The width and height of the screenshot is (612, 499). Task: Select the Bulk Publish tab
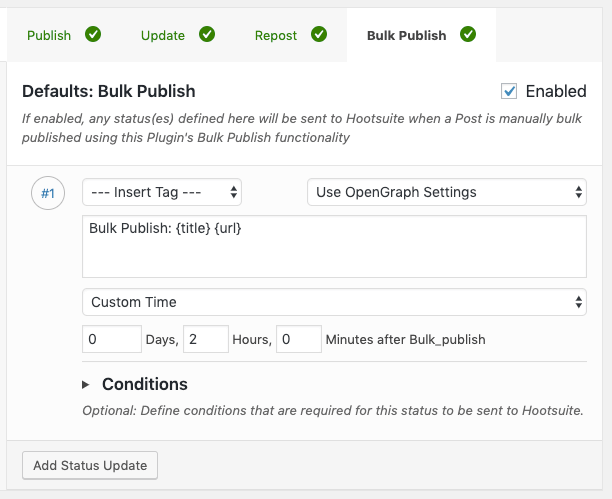tap(407, 35)
